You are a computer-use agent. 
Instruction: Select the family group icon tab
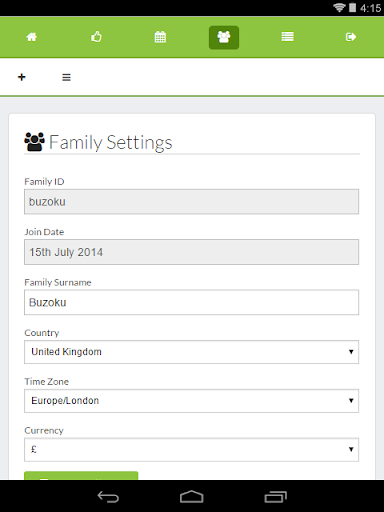pos(224,37)
